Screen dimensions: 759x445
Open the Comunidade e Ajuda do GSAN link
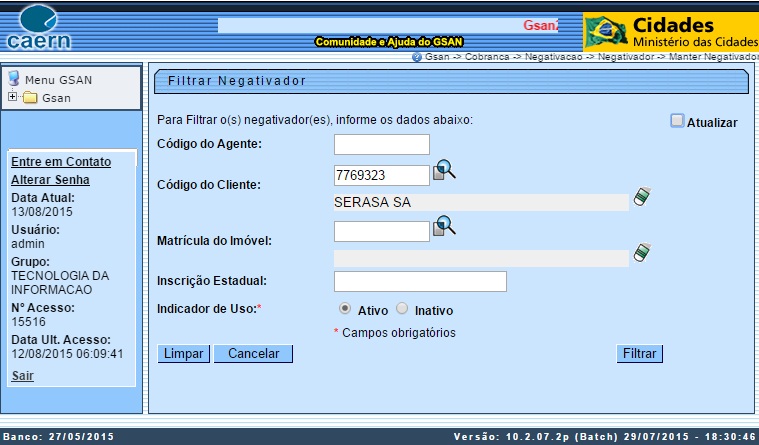[x=389, y=42]
